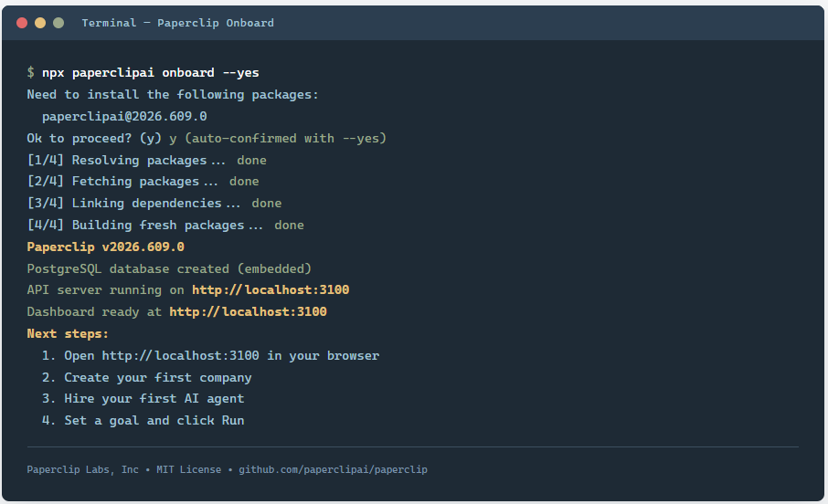This screenshot has height=504, width=828.
Task: Click '[4/4] Building fresh packages' line
Action: pos(165,226)
